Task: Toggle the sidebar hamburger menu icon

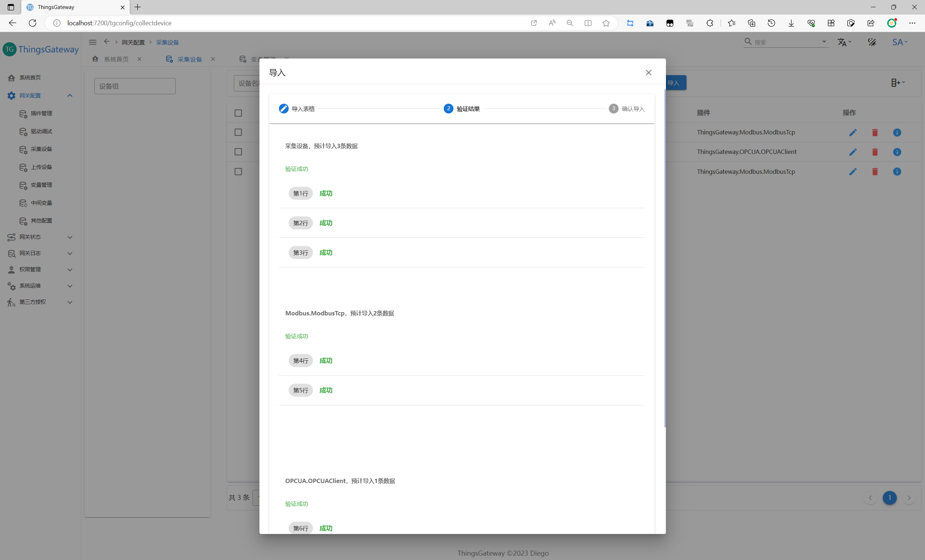Action: coord(93,42)
